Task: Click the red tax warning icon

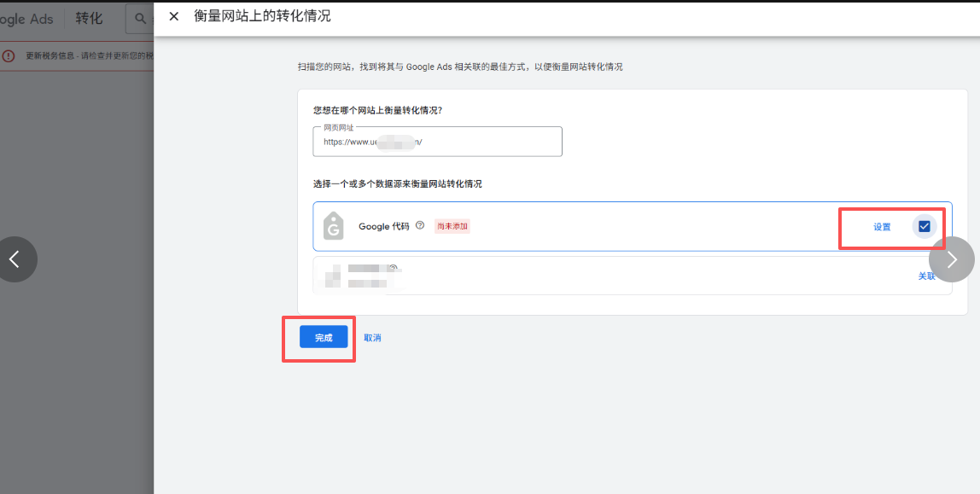Action: point(9,55)
